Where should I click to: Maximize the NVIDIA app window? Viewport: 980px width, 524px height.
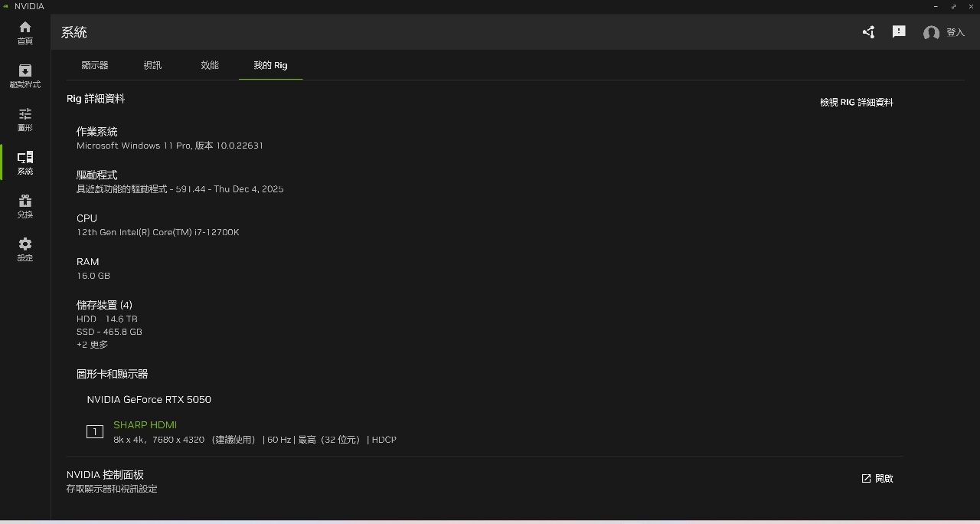click(954, 6)
